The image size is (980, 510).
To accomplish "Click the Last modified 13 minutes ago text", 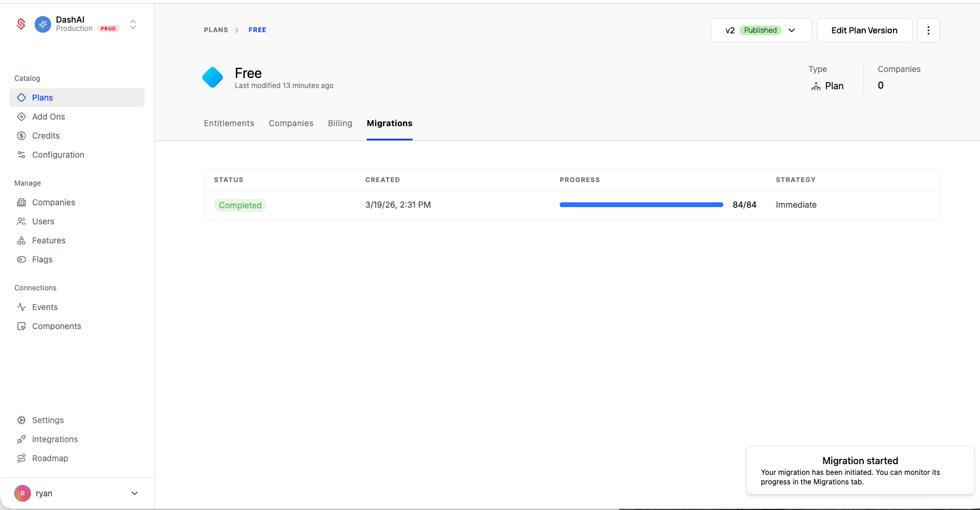I will [284, 86].
